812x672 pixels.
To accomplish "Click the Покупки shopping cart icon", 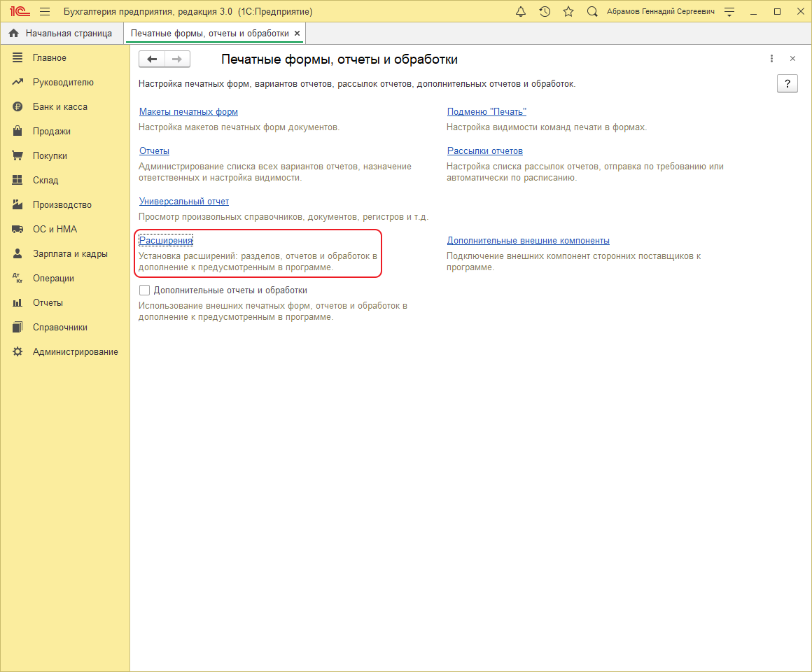I will click(x=17, y=156).
